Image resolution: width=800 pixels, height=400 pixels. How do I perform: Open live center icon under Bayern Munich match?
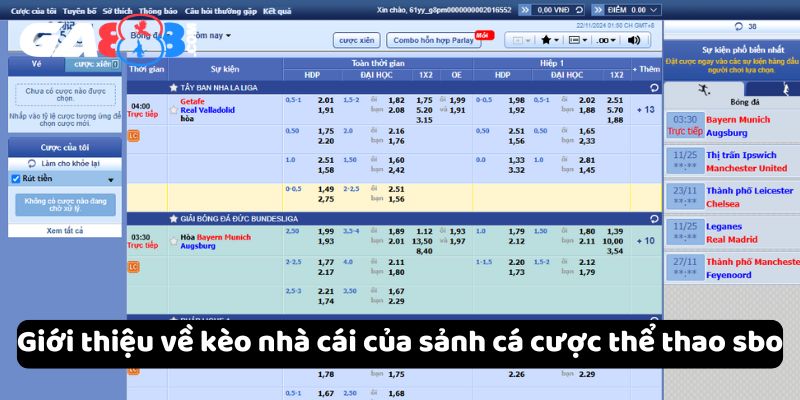tap(133, 266)
